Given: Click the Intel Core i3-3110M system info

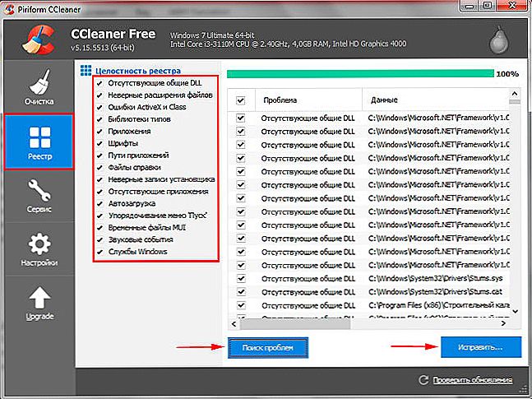Looking at the screenshot, I should pos(288,44).
